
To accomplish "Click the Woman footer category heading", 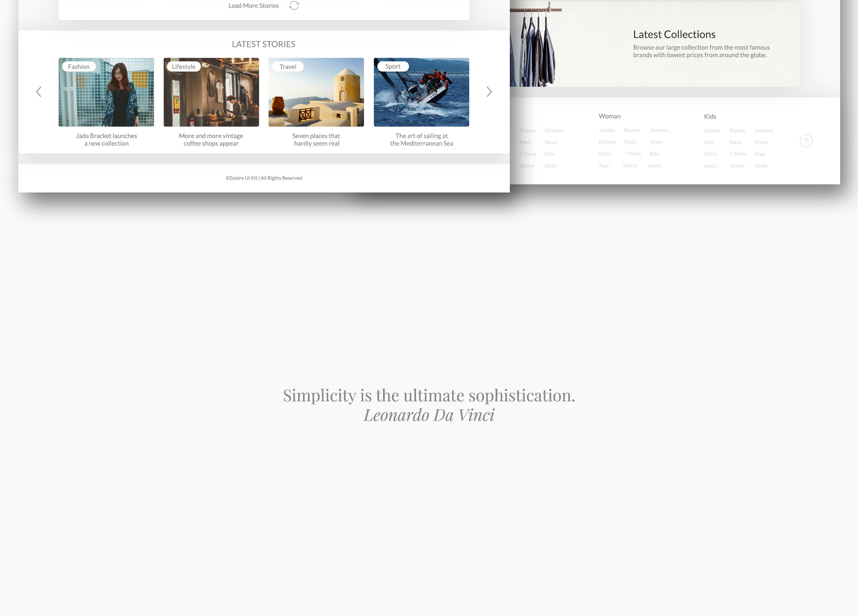I will click(x=609, y=116).
